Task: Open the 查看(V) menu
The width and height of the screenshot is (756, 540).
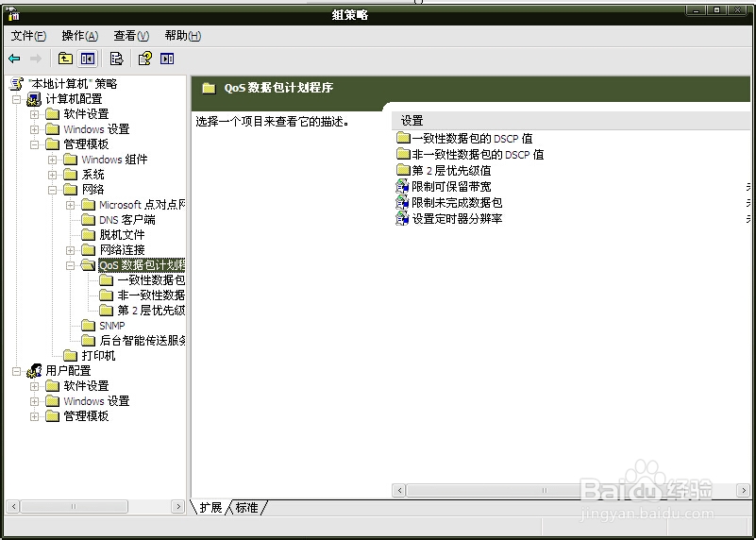Action: pyautogui.click(x=131, y=36)
